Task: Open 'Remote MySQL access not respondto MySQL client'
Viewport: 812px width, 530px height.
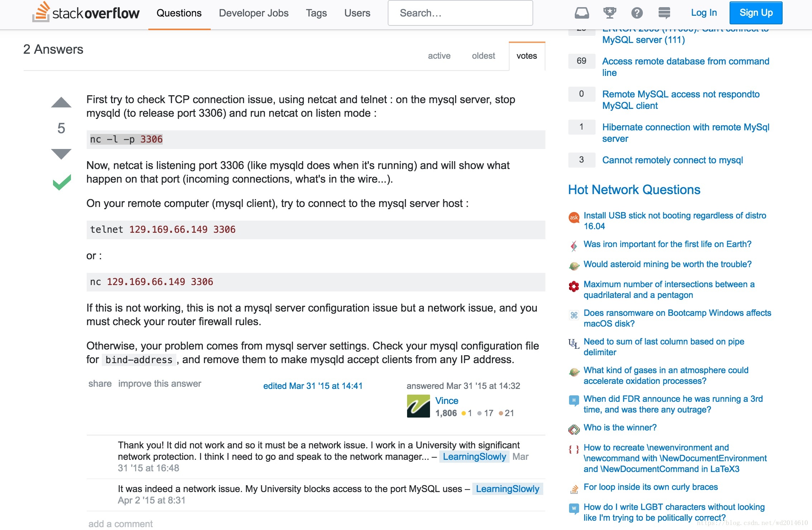Action: [x=681, y=100]
